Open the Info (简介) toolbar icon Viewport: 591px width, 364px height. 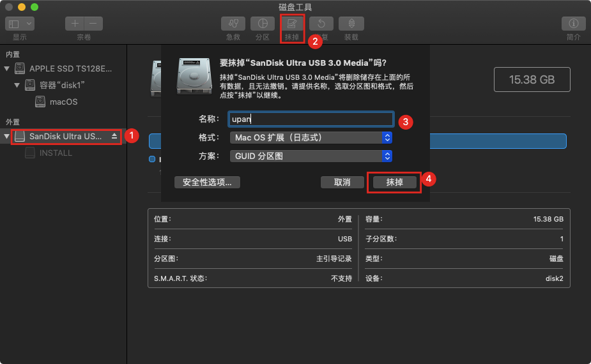(x=573, y=24)
